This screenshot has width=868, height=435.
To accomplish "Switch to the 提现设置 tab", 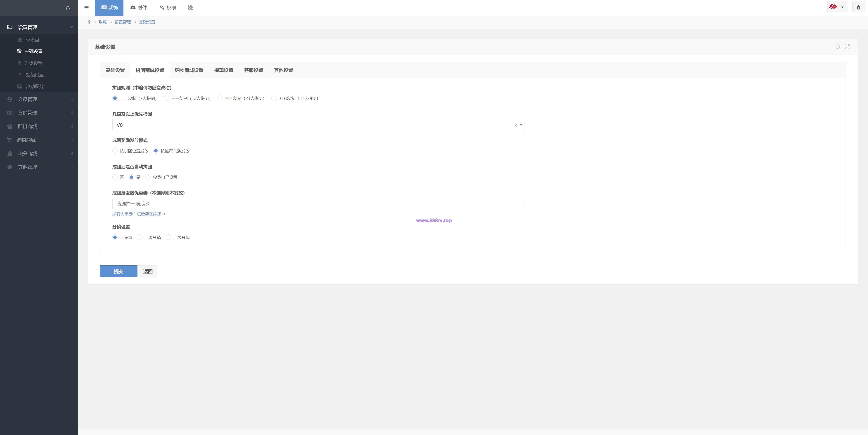I will (224, 70).
